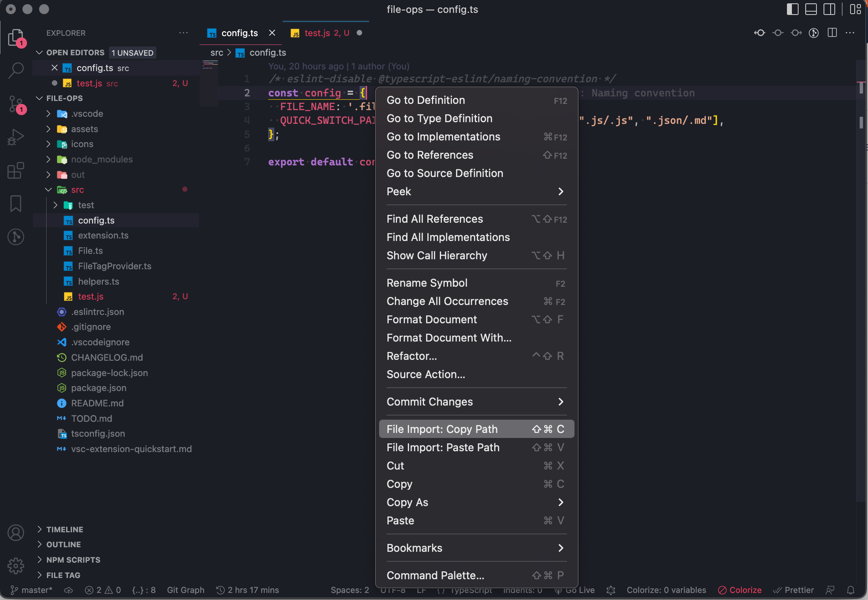This screenshot has height=600, width=868.
Task: Split the editor right
Action: pos(832,33)
